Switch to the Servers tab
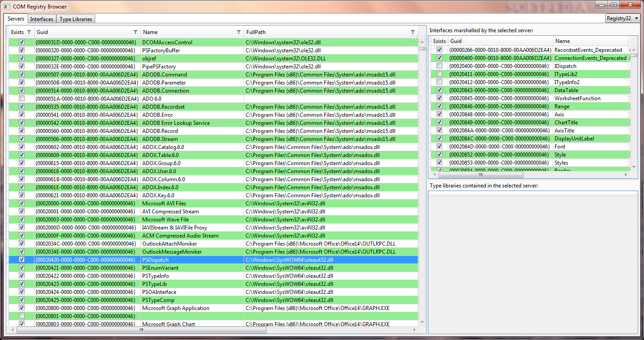 coord(16,19)
